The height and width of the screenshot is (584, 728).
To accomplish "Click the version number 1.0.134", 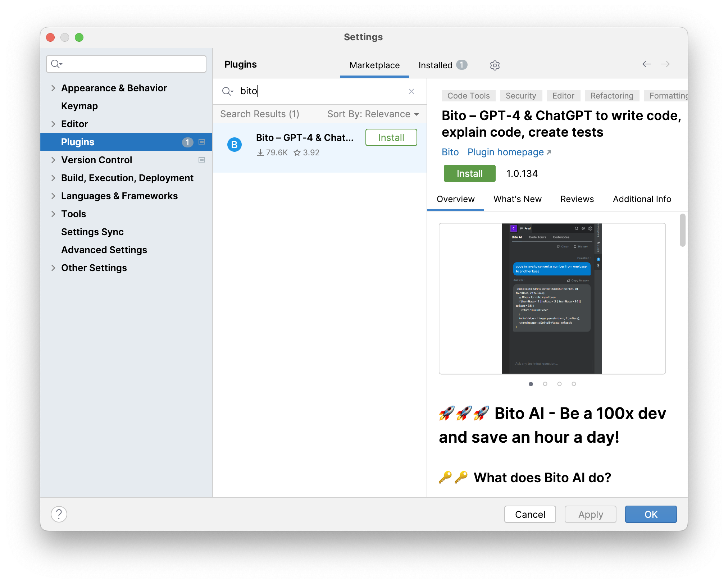I will (x=522, y=173).
